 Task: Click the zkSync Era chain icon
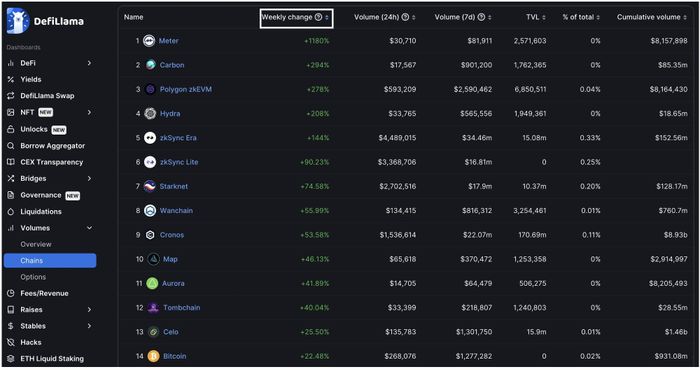(150, 138)
